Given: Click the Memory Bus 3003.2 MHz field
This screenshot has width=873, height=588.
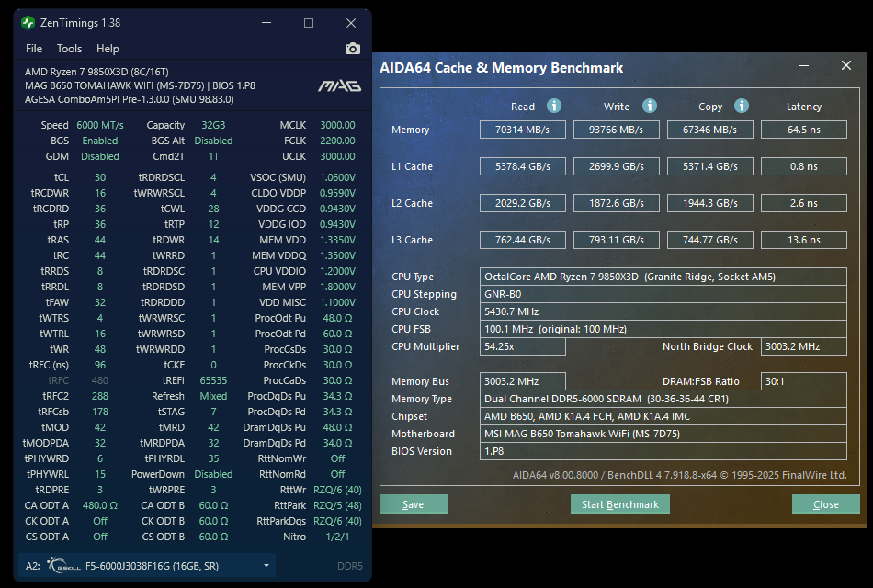Looking at the screenshot, I should (x=522, y=381).
